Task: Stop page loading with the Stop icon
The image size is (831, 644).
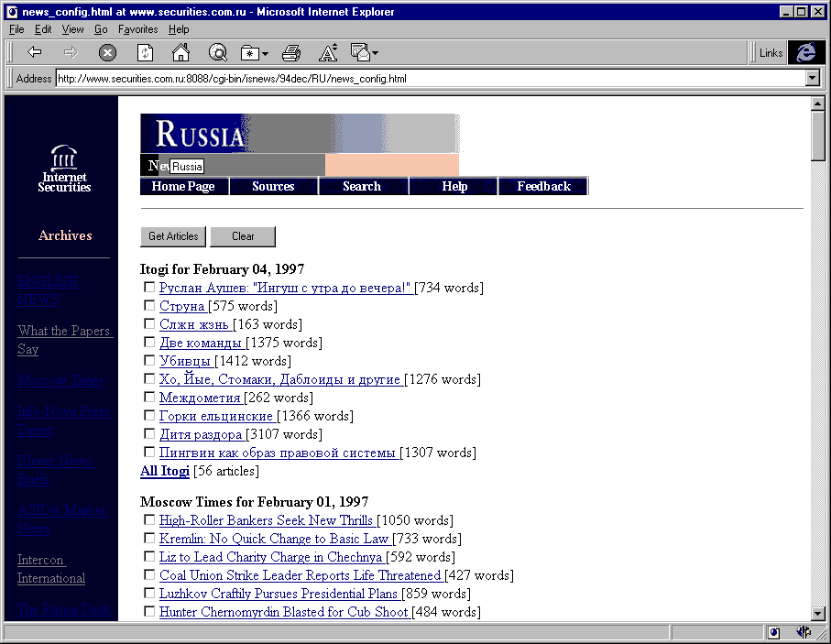Action: click(107, 53)
